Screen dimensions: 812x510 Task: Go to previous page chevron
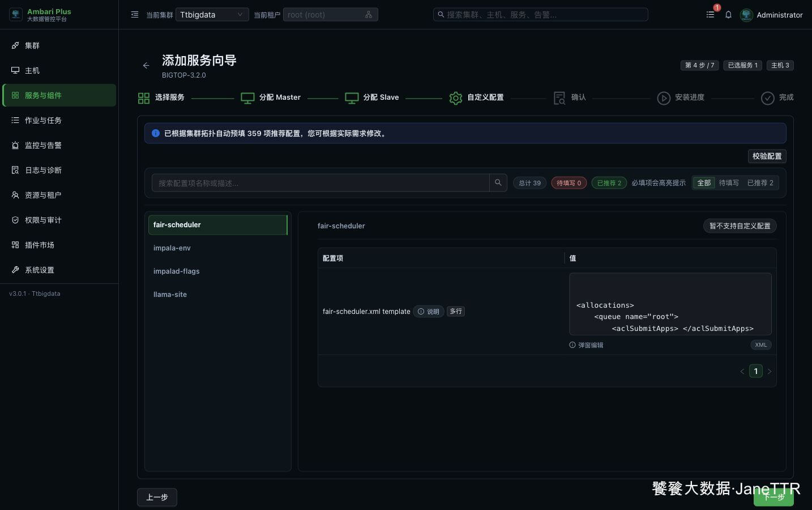[x=742, y=372]
